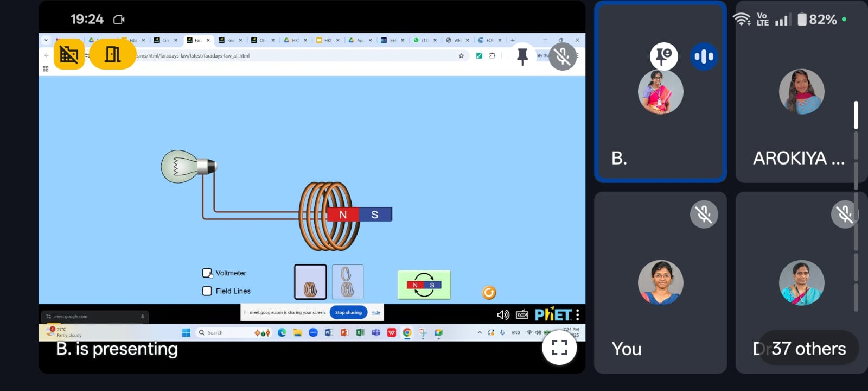Open the Chrome tab search dropdown arrow
Image resolution: width=868 pixels, height=391 pixels.
pos(46,40)
